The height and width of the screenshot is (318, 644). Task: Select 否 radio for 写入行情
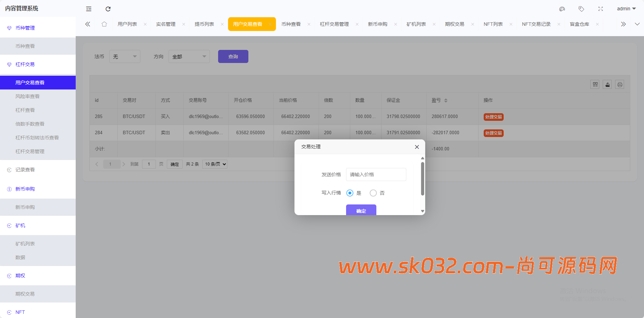373,193
